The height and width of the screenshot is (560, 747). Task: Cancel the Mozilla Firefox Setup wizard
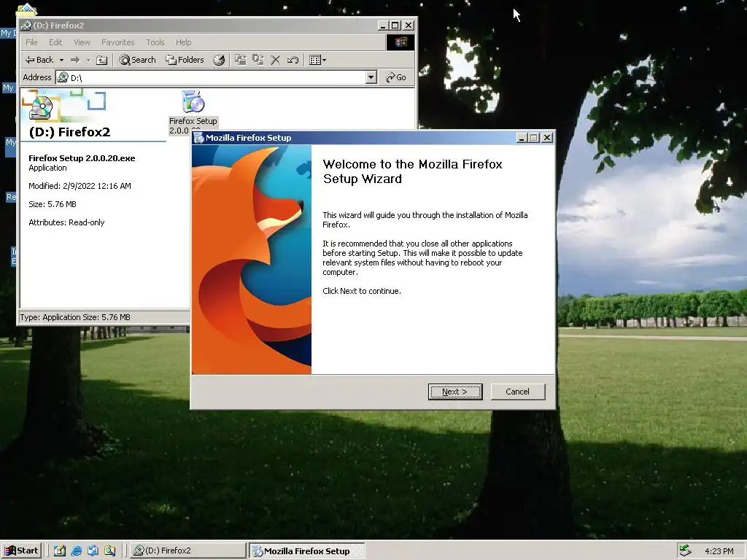pos(517,392)
